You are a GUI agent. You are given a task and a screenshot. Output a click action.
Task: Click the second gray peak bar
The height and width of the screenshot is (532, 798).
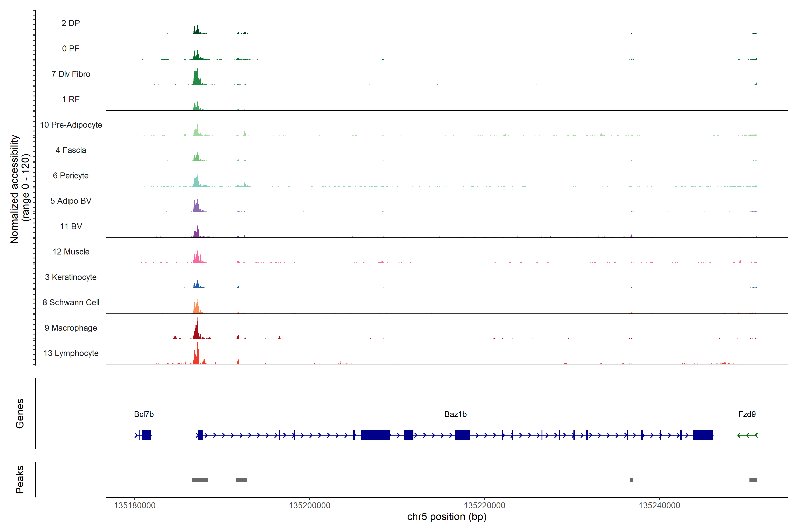pos(242,480)
